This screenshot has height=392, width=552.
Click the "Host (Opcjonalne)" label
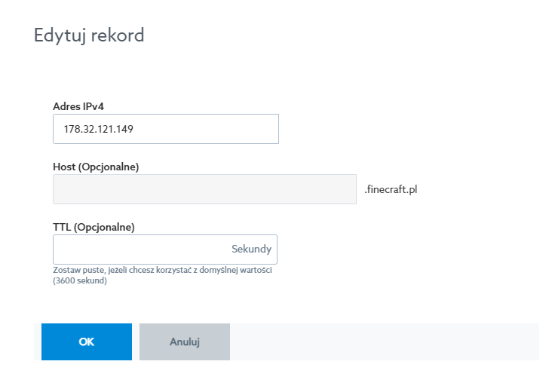(96, 167)
